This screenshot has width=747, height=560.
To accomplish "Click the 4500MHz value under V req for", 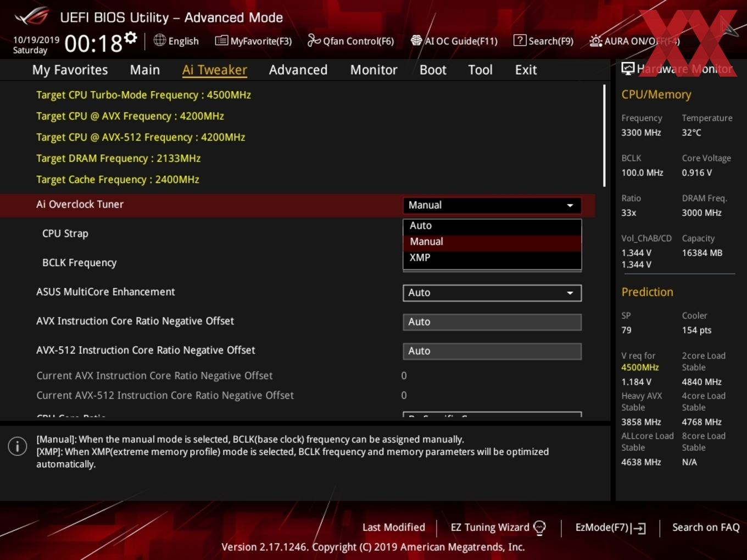I will coord(640,367).
